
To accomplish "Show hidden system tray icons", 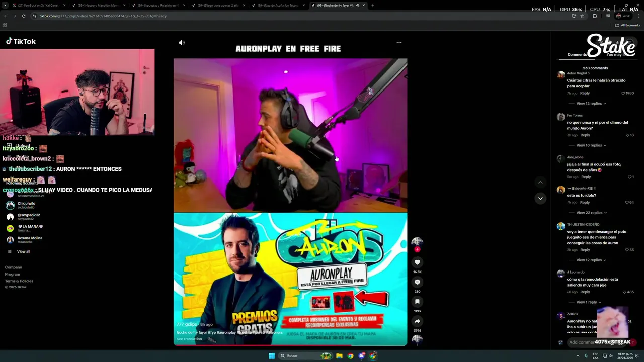I will (x=578, y=356).
